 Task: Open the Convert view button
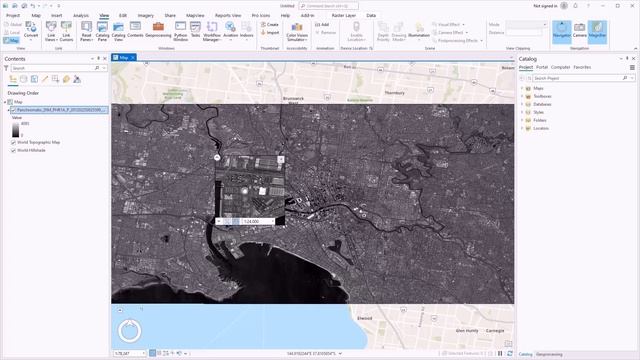point(31,31)
